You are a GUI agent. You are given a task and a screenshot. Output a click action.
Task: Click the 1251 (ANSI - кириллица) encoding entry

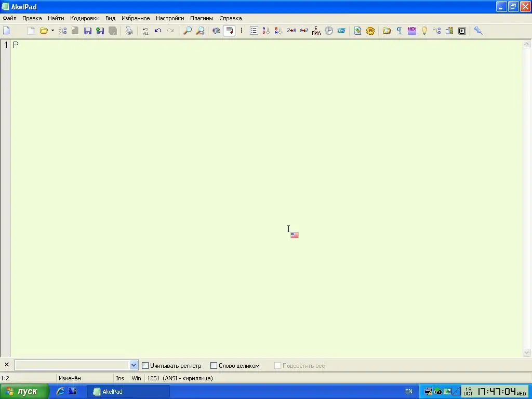pos(180,378)
